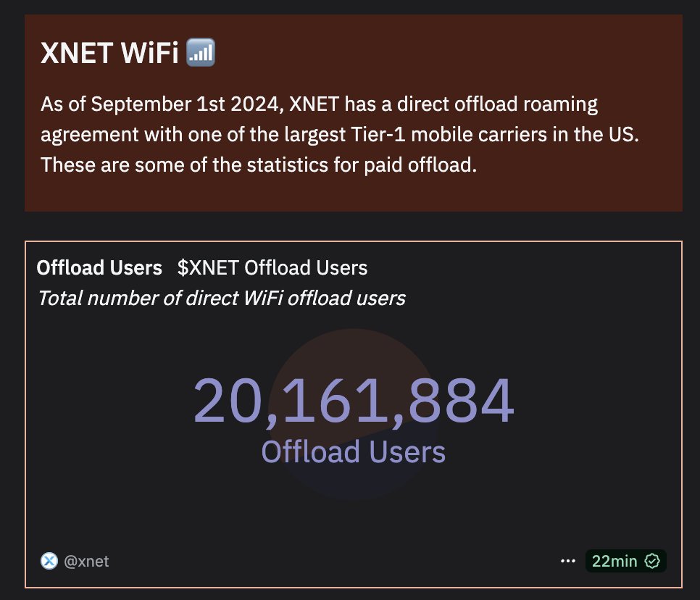The height and width of the screenshot is (600, 700).
Task: Open the $XNET Offload Users query link
Action: (x=272, y=268)
